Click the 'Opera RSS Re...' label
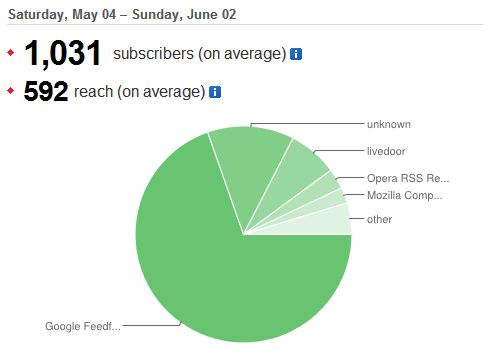Screen dimensions: 491x362 point(408,178)
